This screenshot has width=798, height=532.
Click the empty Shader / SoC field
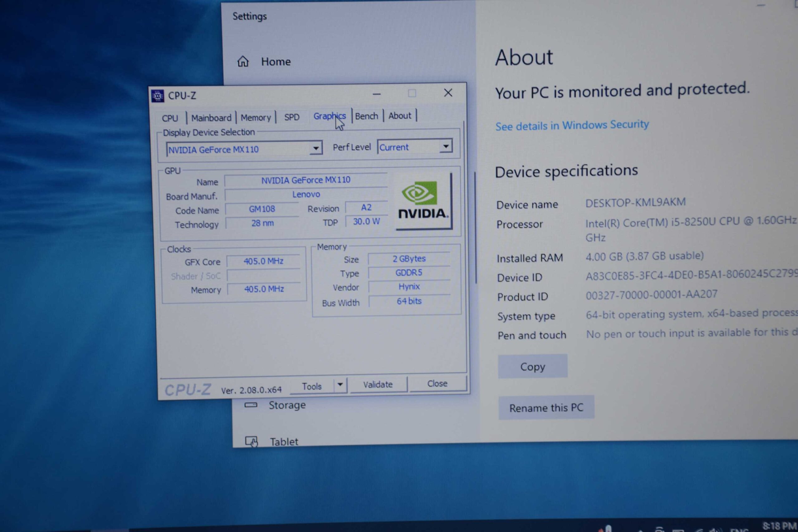[264, 276]
